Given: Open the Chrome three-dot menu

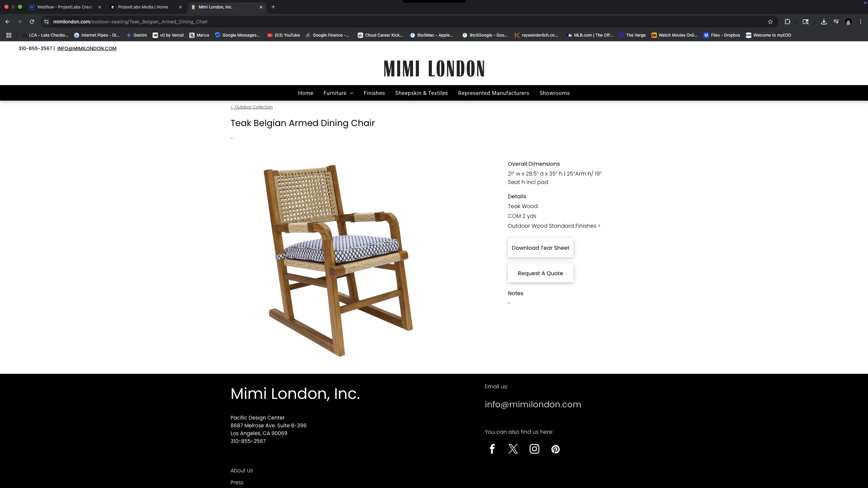Looking at the screenshot, I should 860,22.
